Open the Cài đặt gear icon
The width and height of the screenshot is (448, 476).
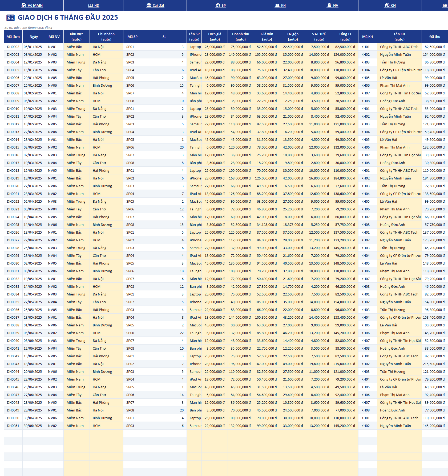(149, 5)
